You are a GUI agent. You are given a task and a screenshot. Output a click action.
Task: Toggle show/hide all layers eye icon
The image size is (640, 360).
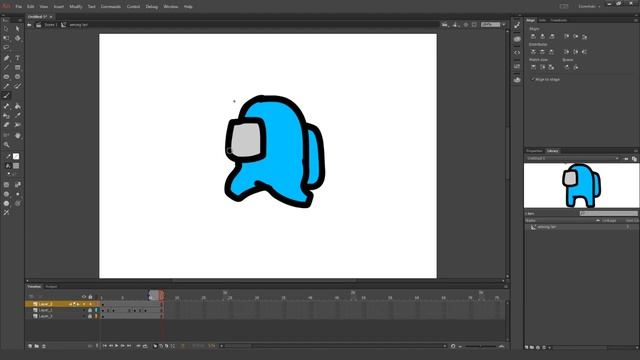click(x=84, y=297)
